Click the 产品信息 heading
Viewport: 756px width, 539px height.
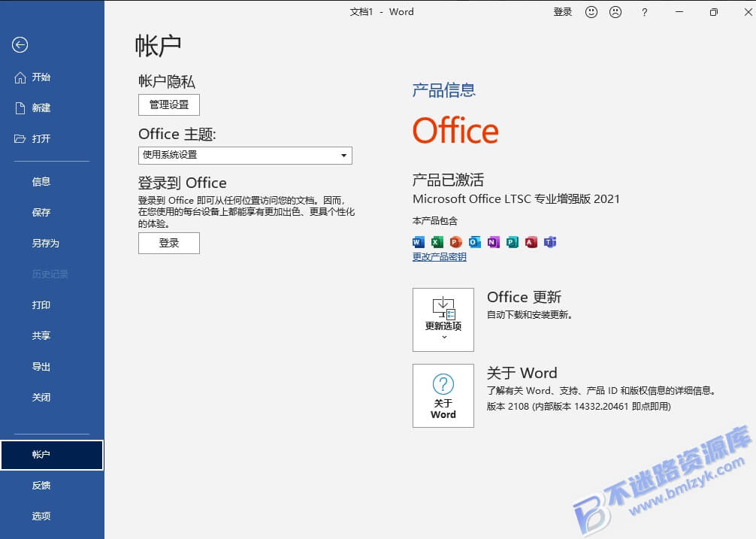click(443, 90)
